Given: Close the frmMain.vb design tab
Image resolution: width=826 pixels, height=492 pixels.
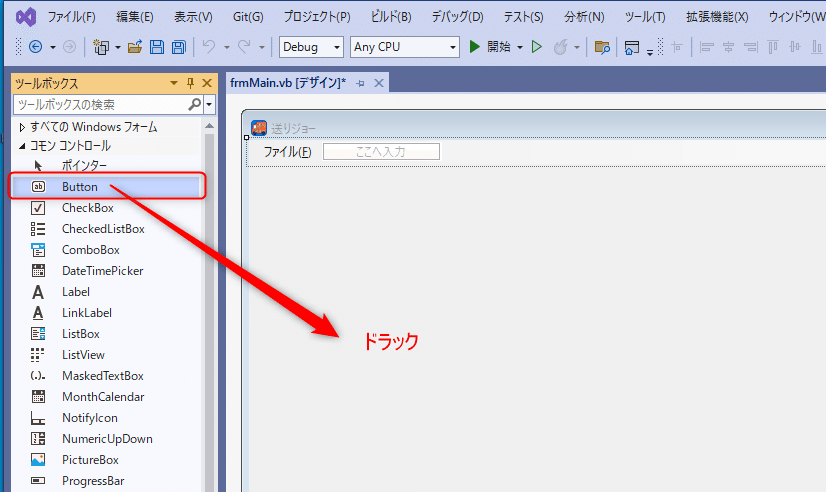Looking at the screenshot, I should coord(379,83).
